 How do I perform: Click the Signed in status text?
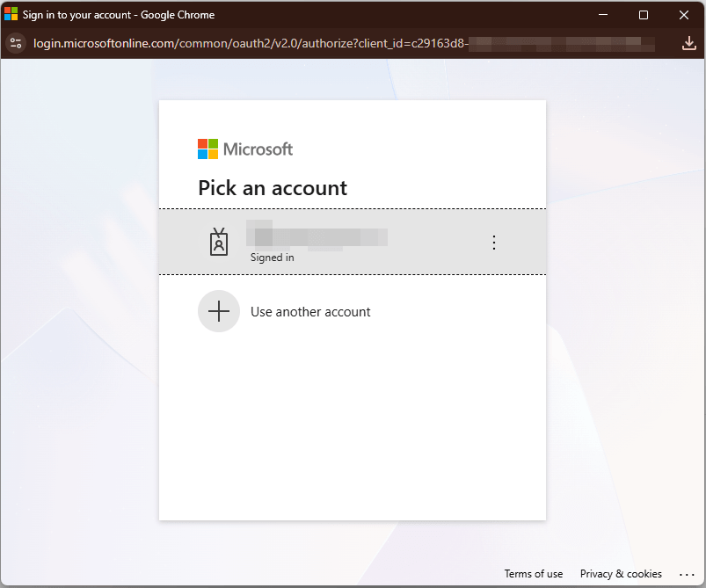272,258
